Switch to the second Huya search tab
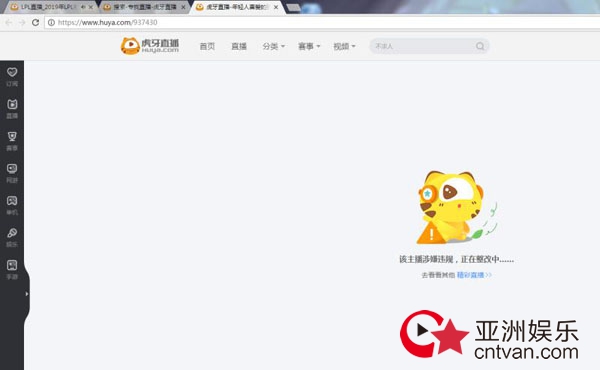 [x=144, y=7]
